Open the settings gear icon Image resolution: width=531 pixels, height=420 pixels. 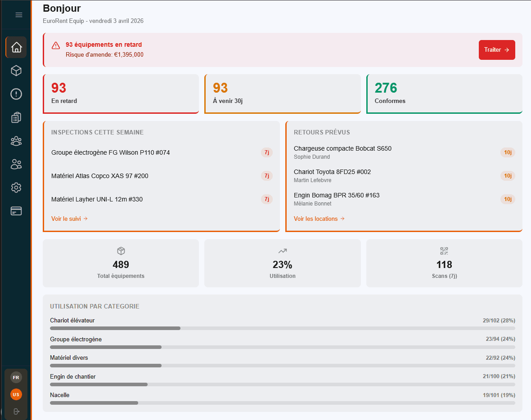[16, 188]
